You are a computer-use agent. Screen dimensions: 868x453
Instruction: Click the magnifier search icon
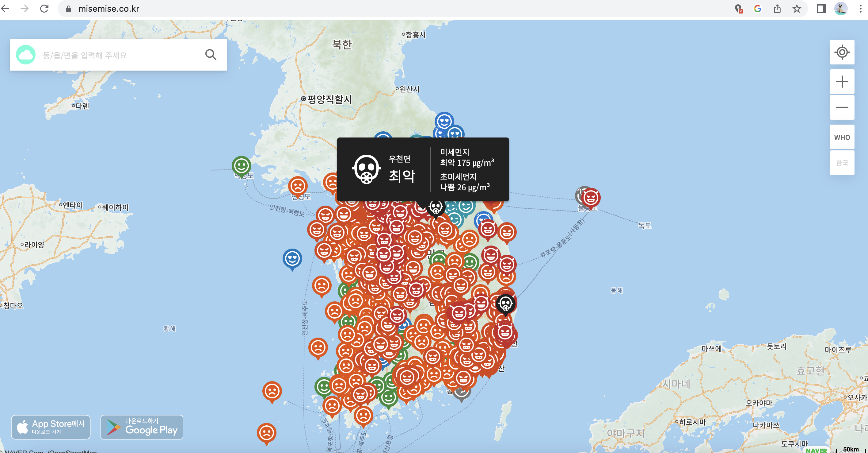pyautogui.click(x=211, y=55)
